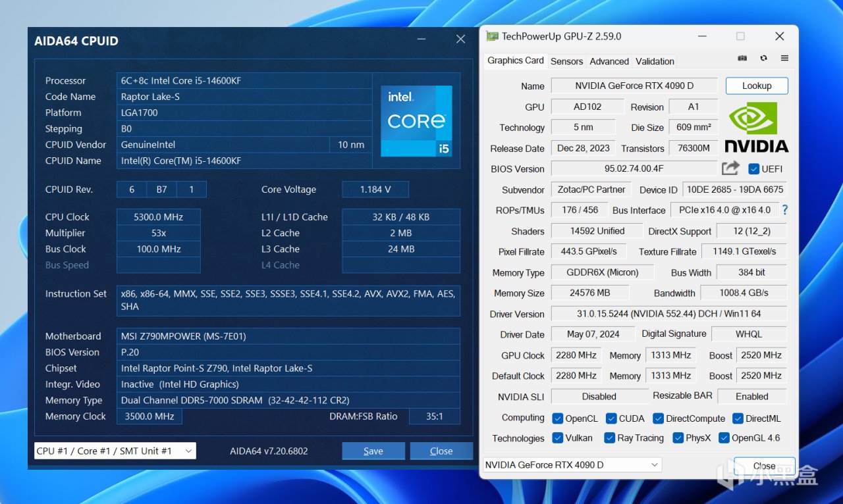
Task: Click the Texture Fillrate 1149.1 GTexel/s value
Action: click(744, 251)
